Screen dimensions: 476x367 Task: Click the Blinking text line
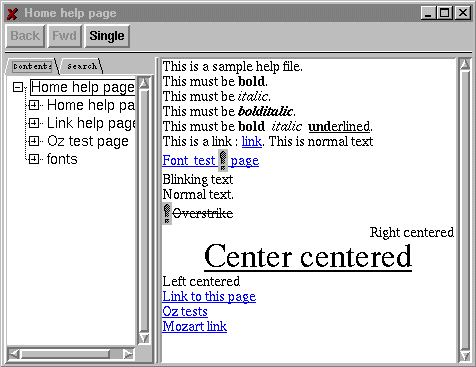(x=198, y=180)
